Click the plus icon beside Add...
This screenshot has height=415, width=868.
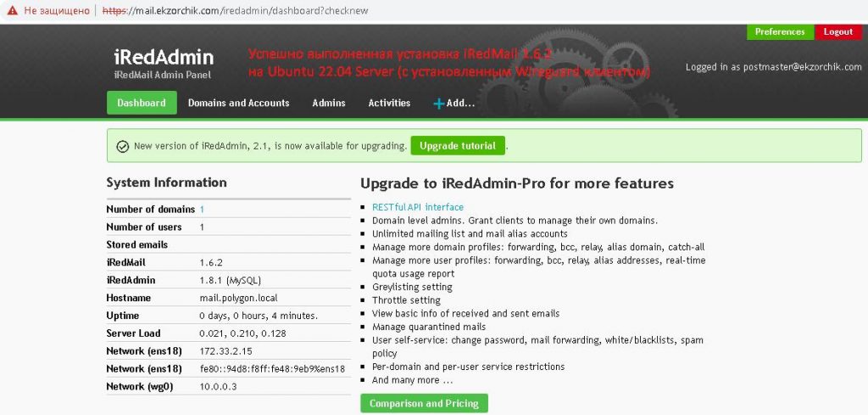pos(438,104)
